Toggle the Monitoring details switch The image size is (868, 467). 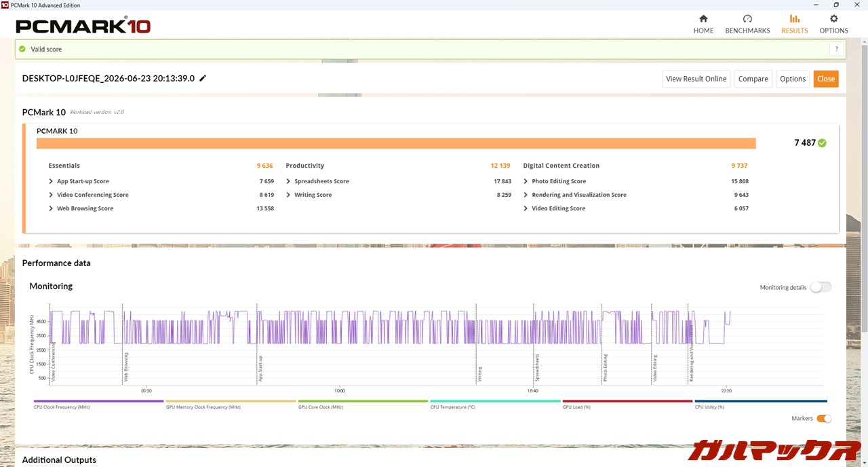tap(821, 287)
